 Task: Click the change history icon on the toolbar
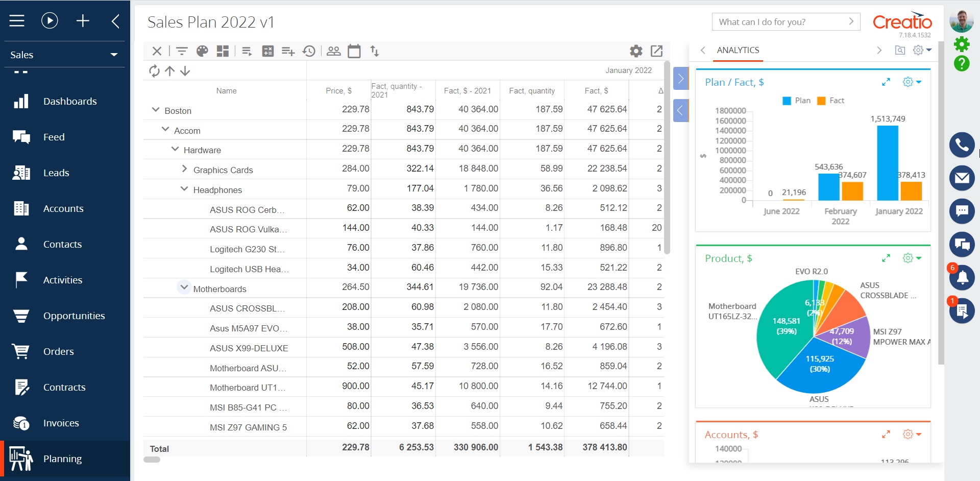coord(309,51)
